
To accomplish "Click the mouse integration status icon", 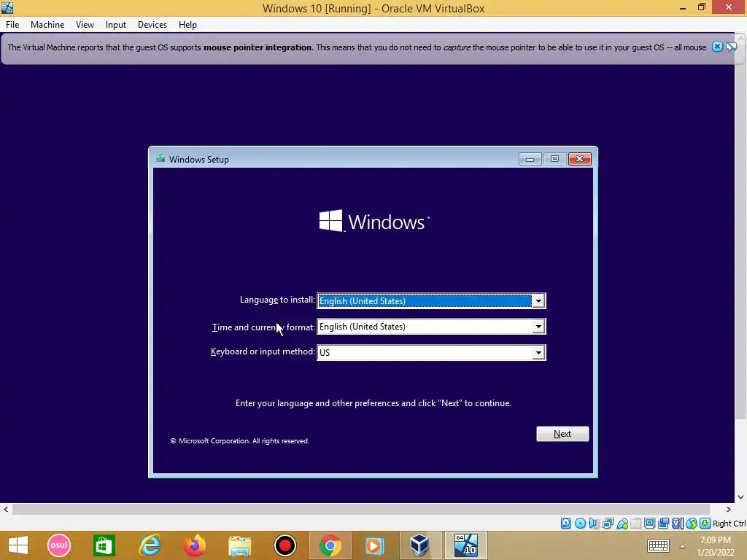I will coord(692,524).
